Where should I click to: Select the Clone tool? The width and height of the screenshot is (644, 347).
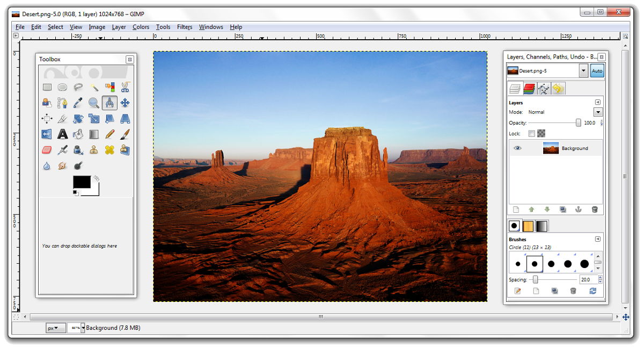[93, 149]
